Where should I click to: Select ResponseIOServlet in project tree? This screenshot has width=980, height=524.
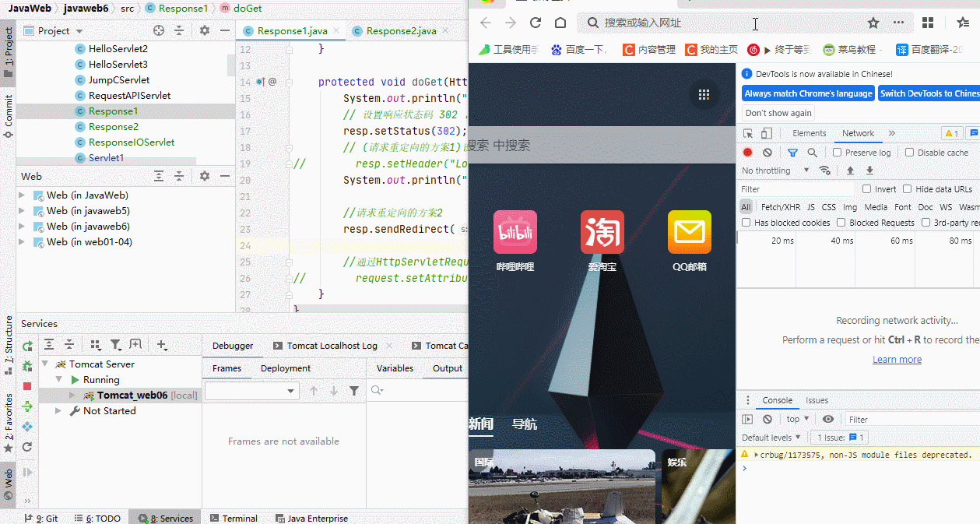coord(132,142)
